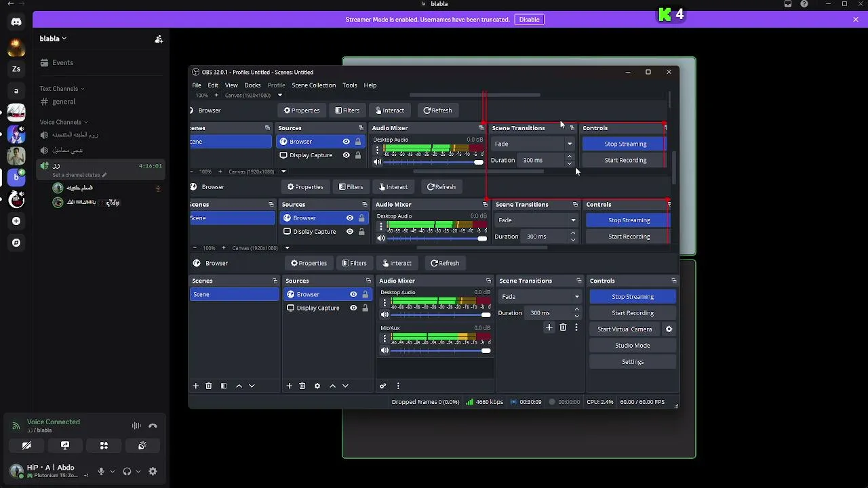Open Discord User Settings gear

(153, 472)
